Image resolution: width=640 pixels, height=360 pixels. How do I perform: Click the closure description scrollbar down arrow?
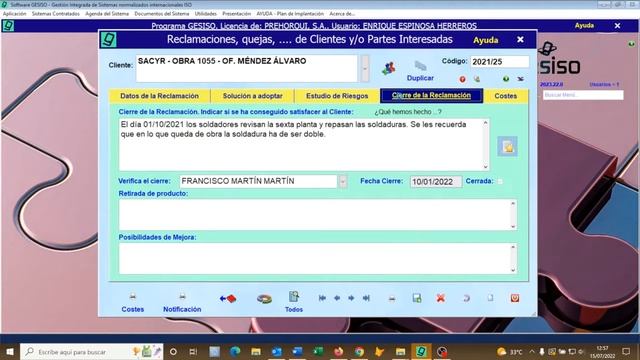click(485, 167)
